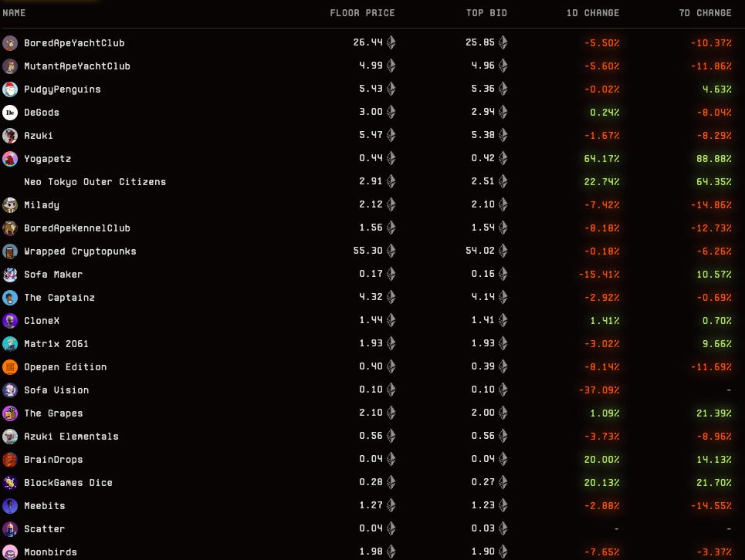Screen dimensions: 745x560
Task: Open the Matr1x 2061 collection name
Action: (x=56, y=343)
